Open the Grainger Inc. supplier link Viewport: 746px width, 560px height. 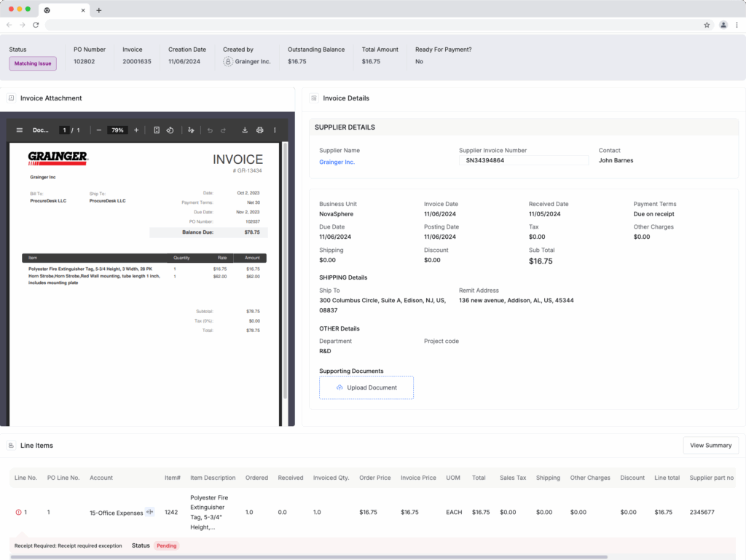coord(337,162)
